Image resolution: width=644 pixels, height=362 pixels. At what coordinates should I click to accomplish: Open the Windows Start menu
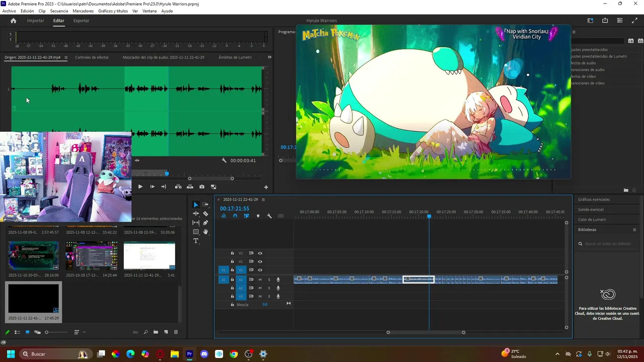(11, 354)
